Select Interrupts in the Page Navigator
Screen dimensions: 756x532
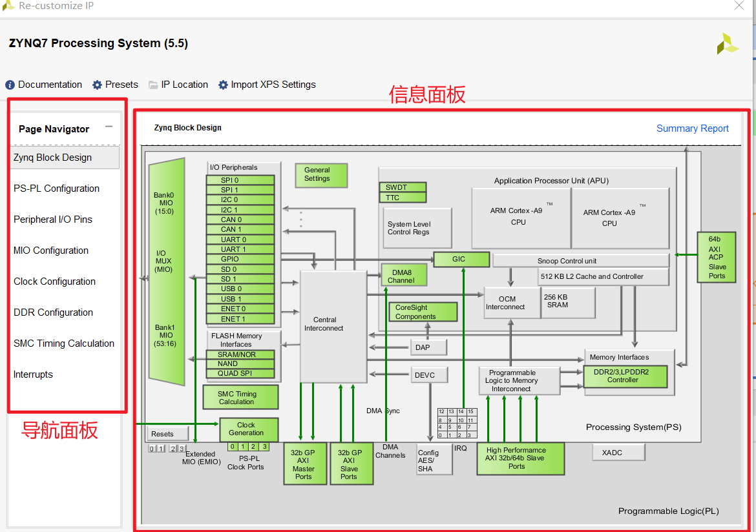(32, 374)
